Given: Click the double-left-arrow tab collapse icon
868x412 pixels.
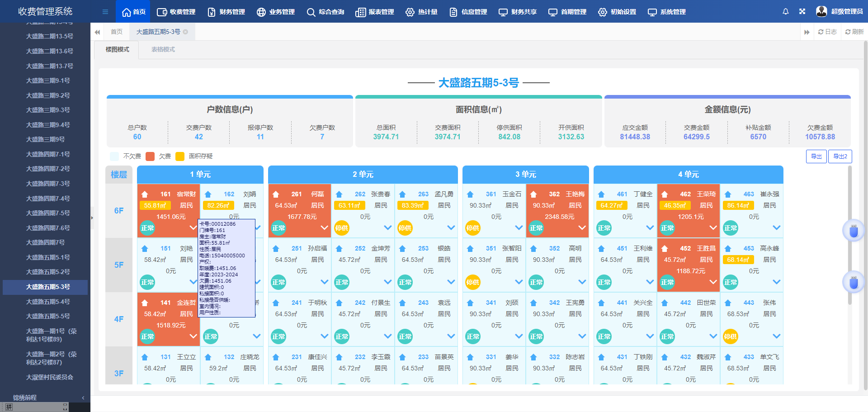Looking at the screenshot, I should click(x=97, y=32).
